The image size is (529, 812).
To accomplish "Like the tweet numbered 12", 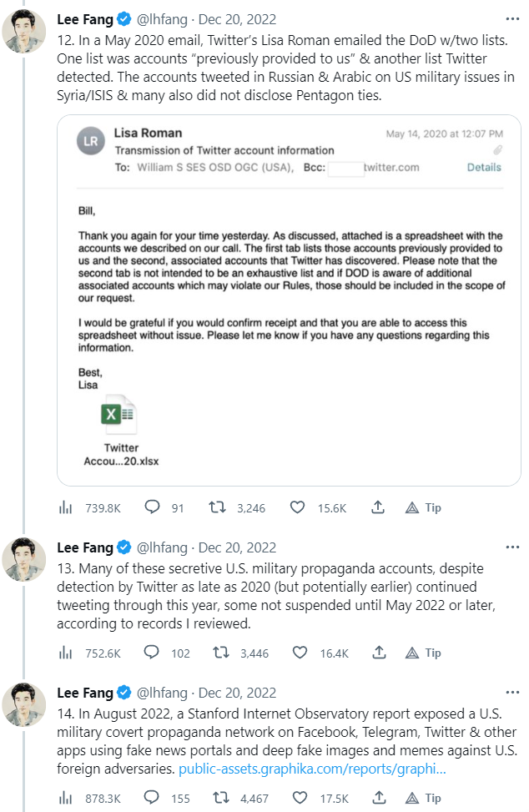I will 298,507.
